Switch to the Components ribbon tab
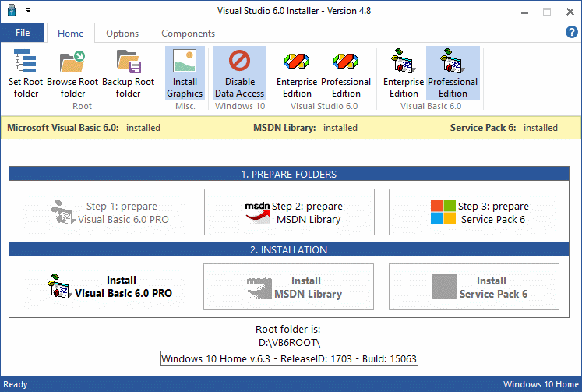Screen dimensions: 582x392 point(189,34)
